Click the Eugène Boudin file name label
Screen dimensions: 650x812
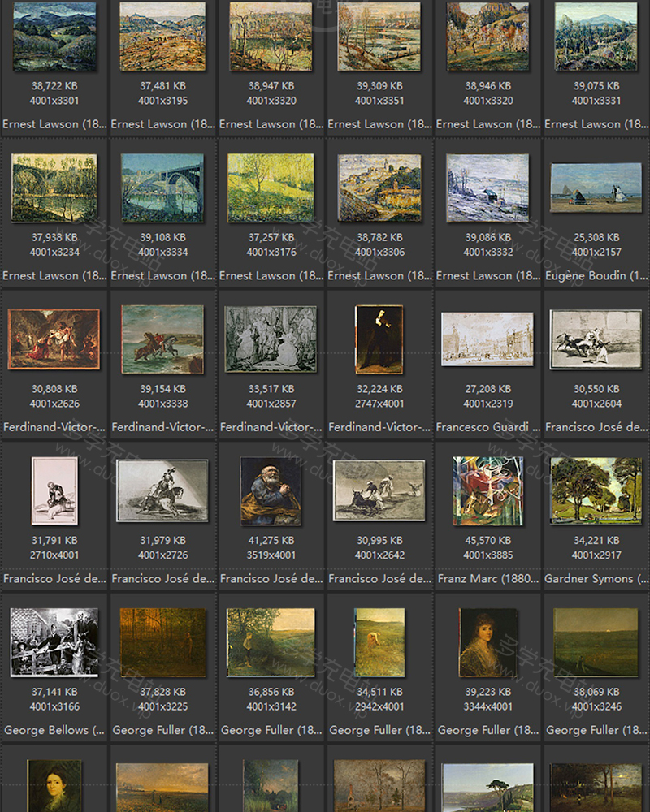[596, 276]
